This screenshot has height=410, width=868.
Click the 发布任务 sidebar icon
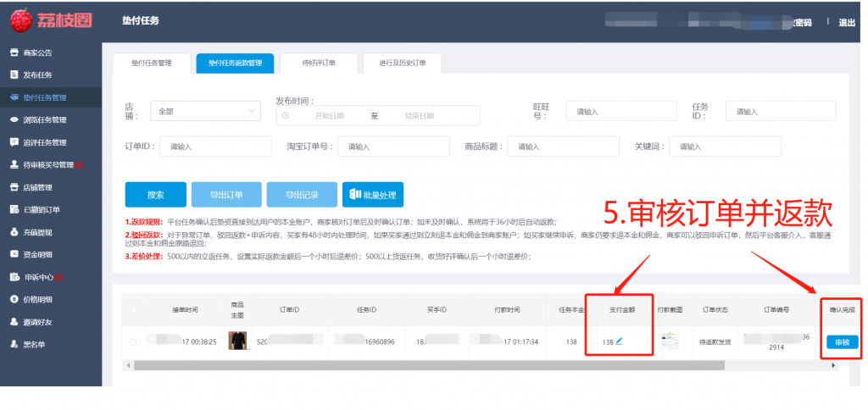click(x=14, y=75)
